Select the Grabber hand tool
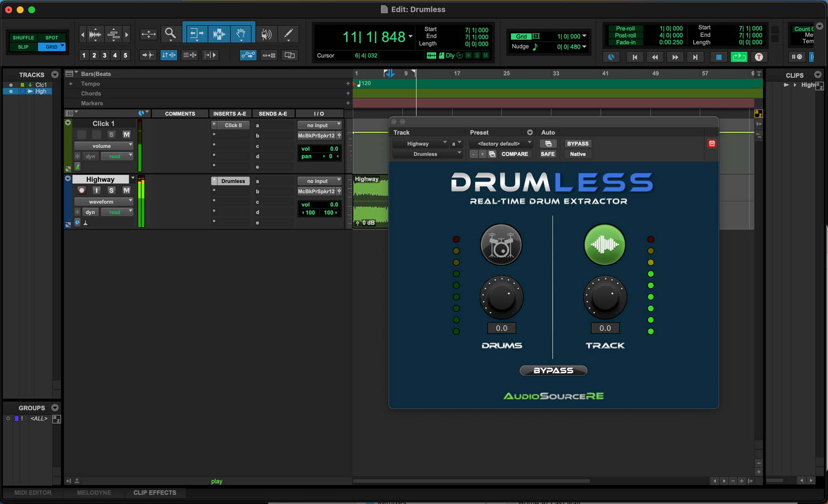Screen dimensions: 828x504 click(x=241, y=34)
